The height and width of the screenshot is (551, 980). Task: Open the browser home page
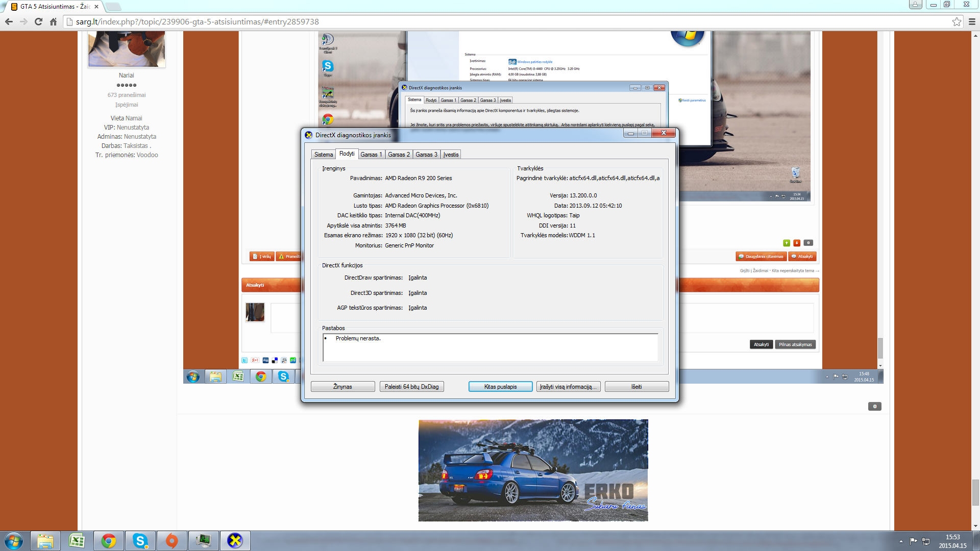click(53, 22)
